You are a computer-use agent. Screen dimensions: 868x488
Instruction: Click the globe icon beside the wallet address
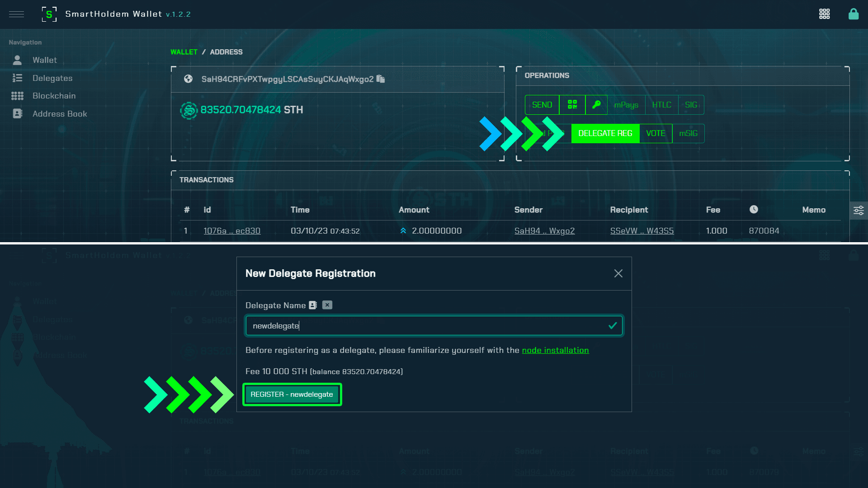(188, 79)
